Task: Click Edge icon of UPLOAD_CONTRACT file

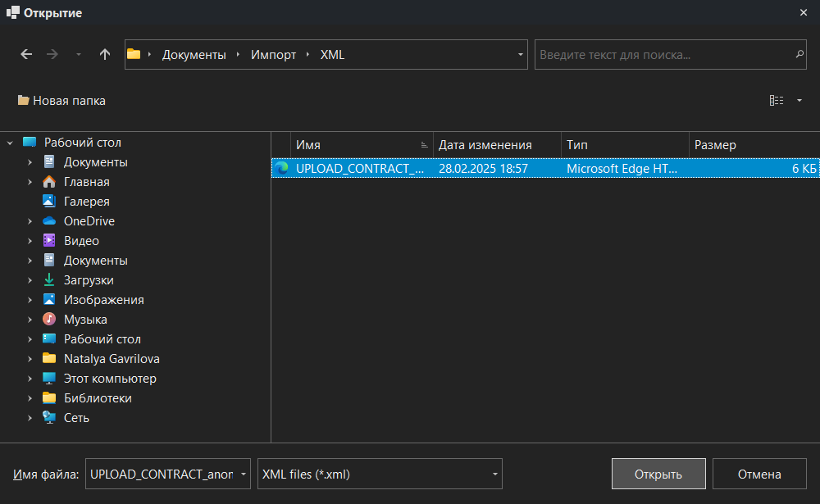Action: pos(283,168)
